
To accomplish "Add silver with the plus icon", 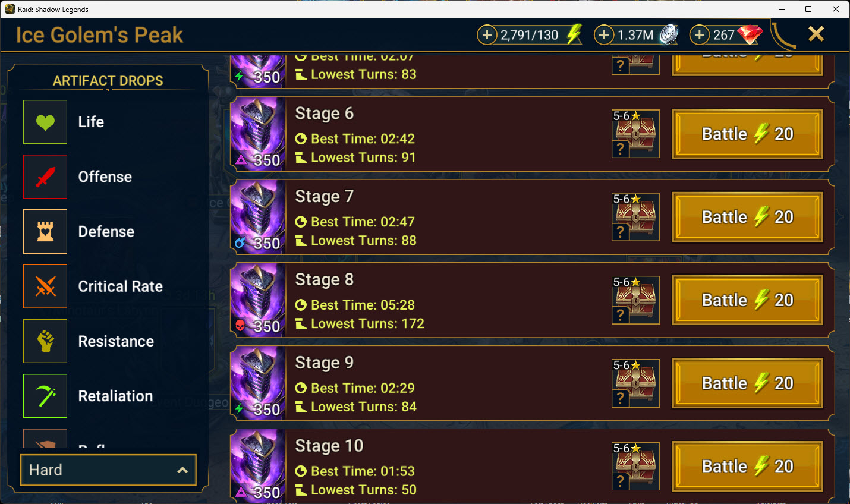I will pyautogui.click(x=604, y=35).
